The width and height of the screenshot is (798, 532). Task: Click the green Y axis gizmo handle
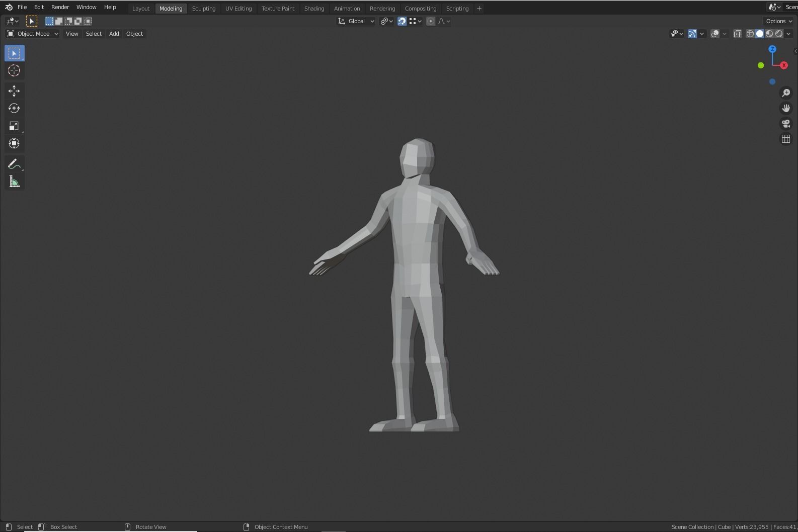click(x=761, y=65)
